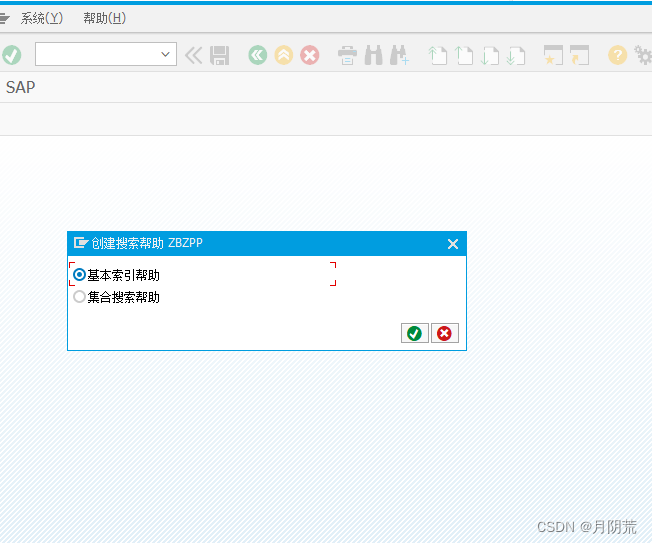
Task: Select the 基本索引帮助 radio button
Action: click(79, 275)
